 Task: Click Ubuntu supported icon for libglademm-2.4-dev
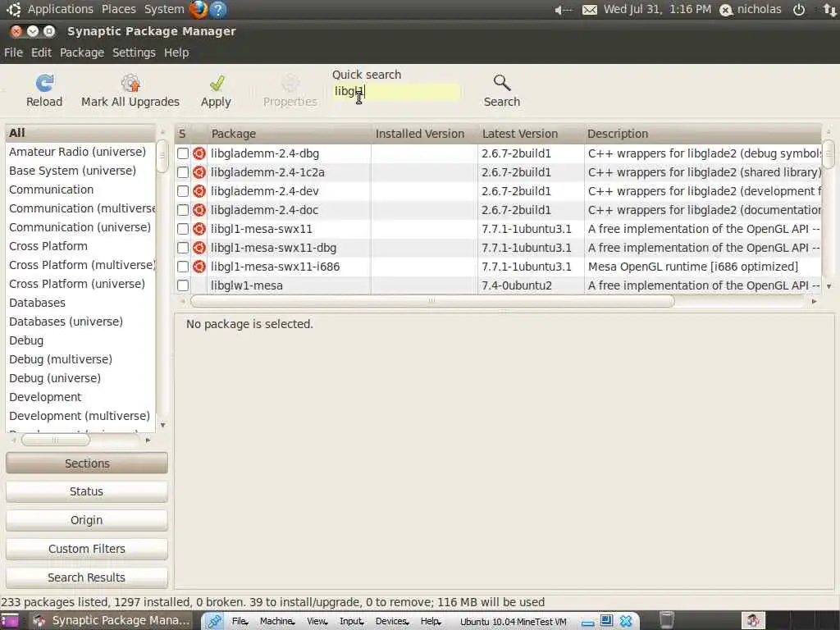pyautogui.click(x=199, y=191)
